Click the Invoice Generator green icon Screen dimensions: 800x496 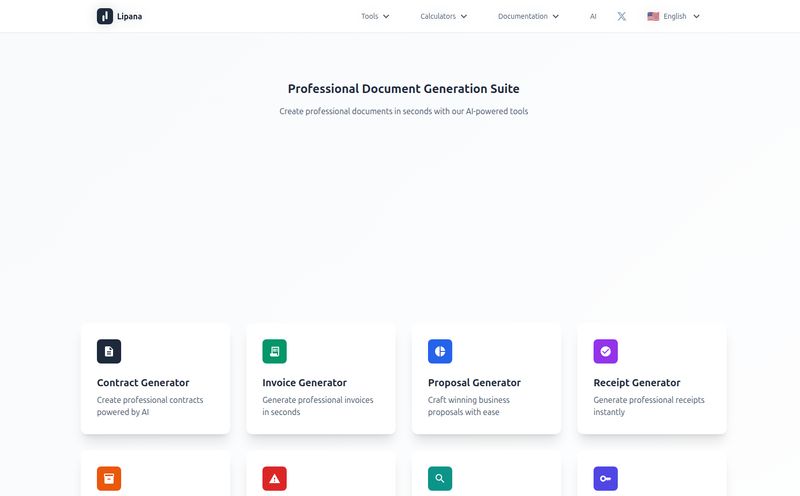pos(274,351)
